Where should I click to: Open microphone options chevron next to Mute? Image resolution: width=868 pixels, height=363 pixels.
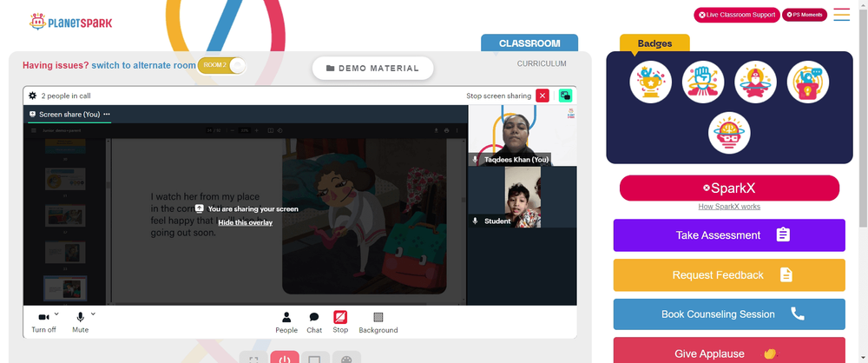pyautogui.click(x=93, y=313)
